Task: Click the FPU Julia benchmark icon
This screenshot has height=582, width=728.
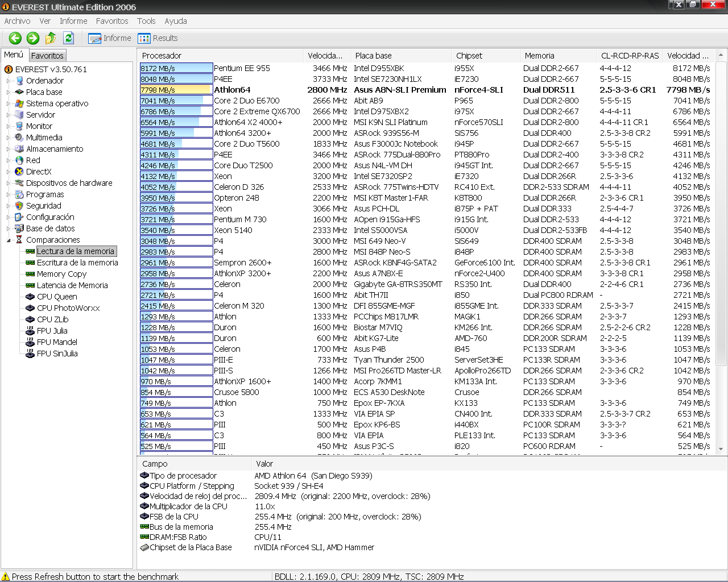Action: [x=30, y=331]
